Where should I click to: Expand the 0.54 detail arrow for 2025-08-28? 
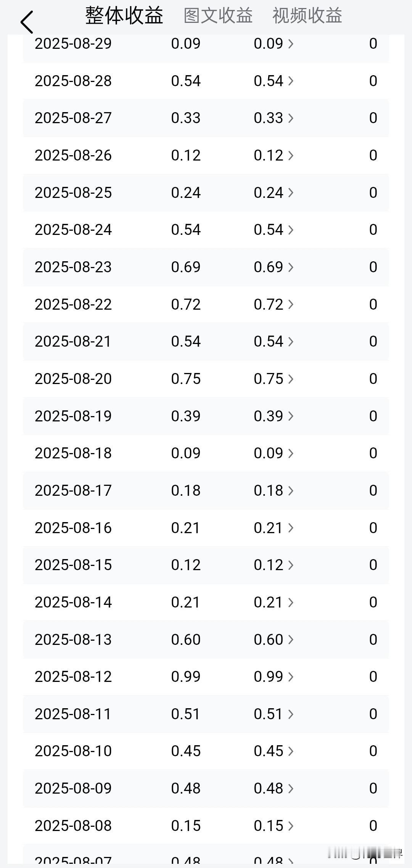click(291, 81)
